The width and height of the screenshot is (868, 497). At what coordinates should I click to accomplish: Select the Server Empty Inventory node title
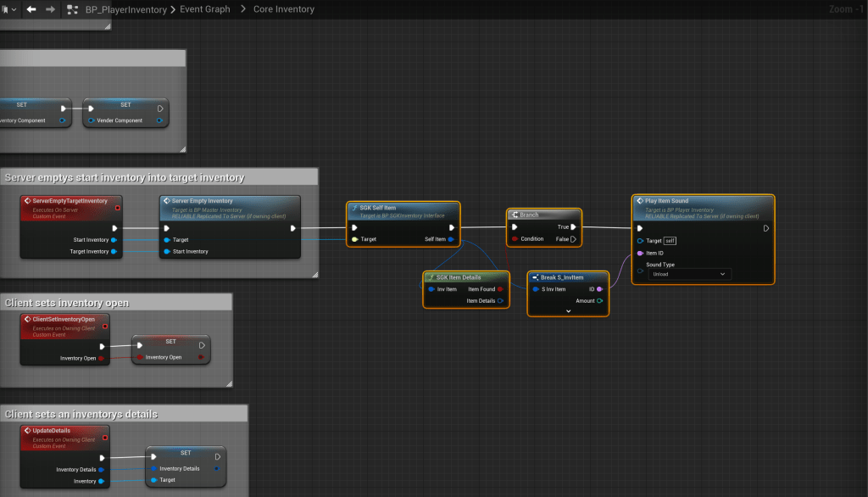[x=202, y=201]
